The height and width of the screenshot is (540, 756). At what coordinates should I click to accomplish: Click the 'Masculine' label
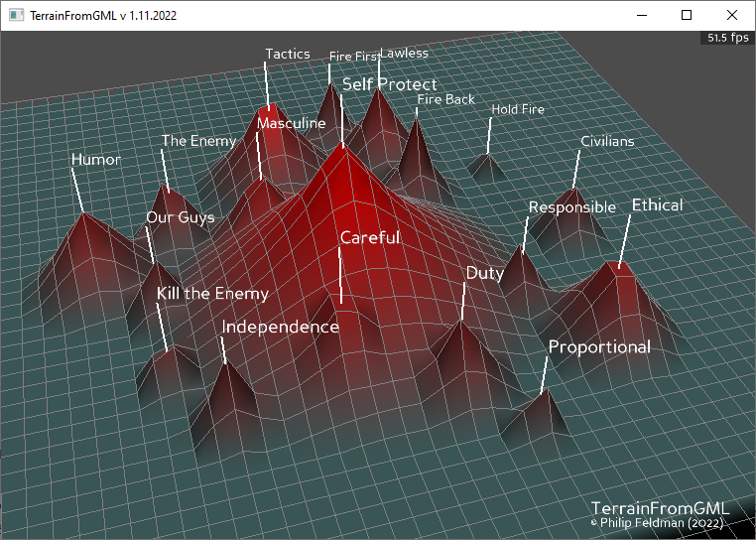pos(291,124)
